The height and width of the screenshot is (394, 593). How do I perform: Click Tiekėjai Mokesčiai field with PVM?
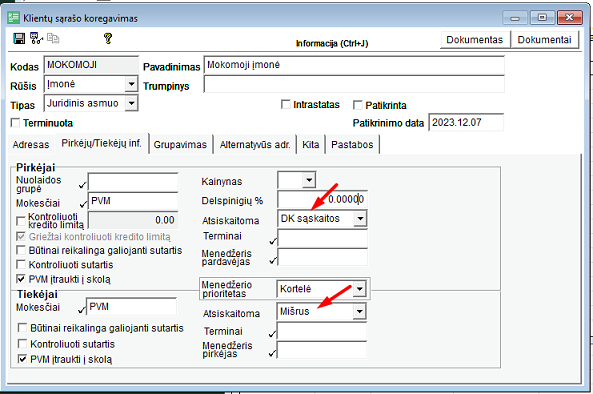pos(131,307)
